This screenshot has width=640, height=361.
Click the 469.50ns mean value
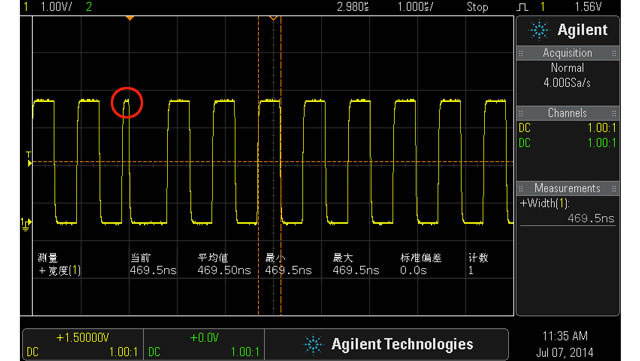[224, 270]
